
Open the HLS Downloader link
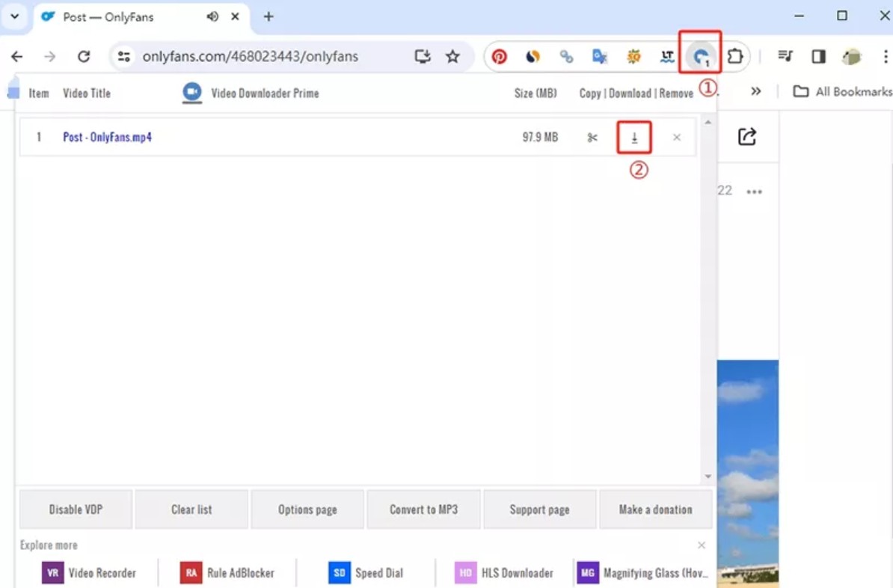coord(503,572)
